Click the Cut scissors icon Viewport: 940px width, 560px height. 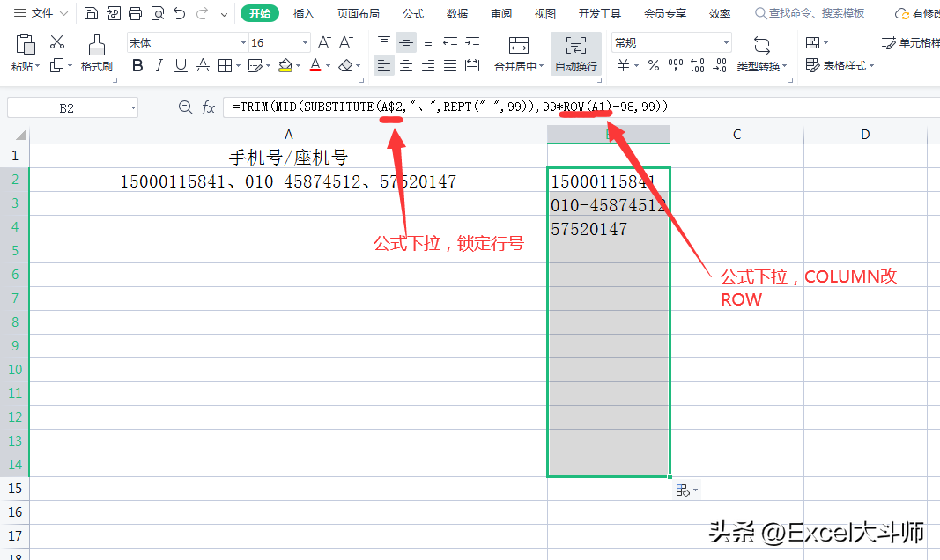tap(57, 42)
